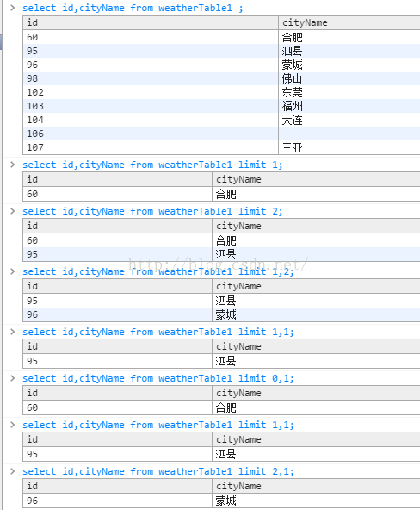Click the chevron next to the 'limit 0,1;' query
420x510 pixels.
click(13, 378)
